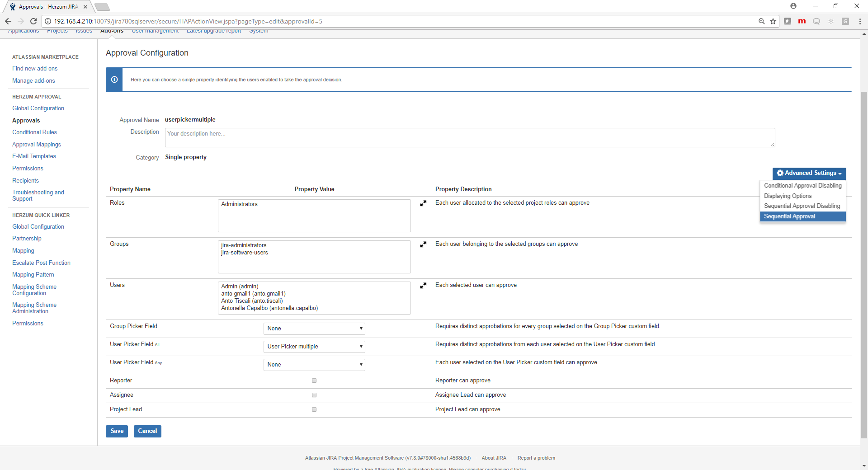Screen dimensions: 868x470
Task: Cancel the approval configuration changes
Action: point(147,431)
